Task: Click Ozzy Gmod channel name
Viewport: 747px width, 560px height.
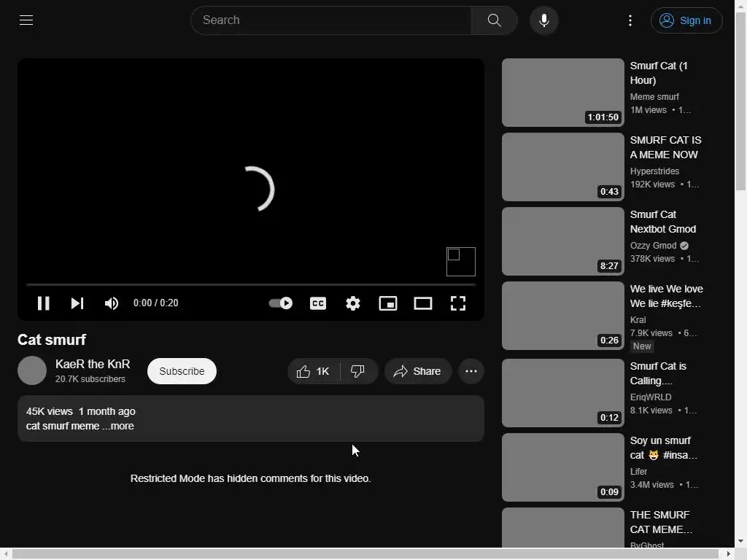Action: coord(653,245)
